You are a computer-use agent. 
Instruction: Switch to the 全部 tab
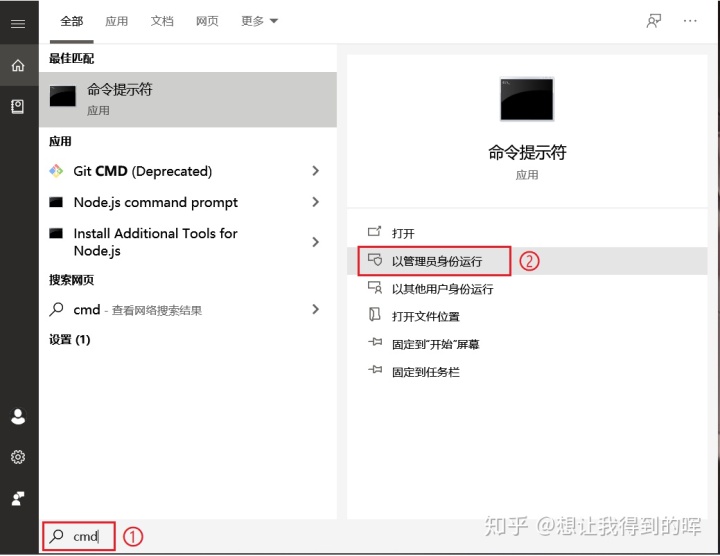point(72,21)
